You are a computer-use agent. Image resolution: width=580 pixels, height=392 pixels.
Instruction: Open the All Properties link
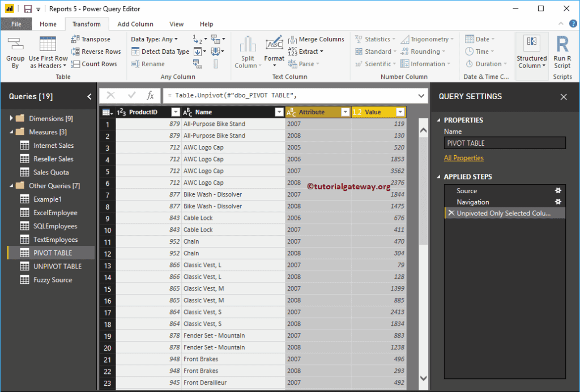[463, 158]
